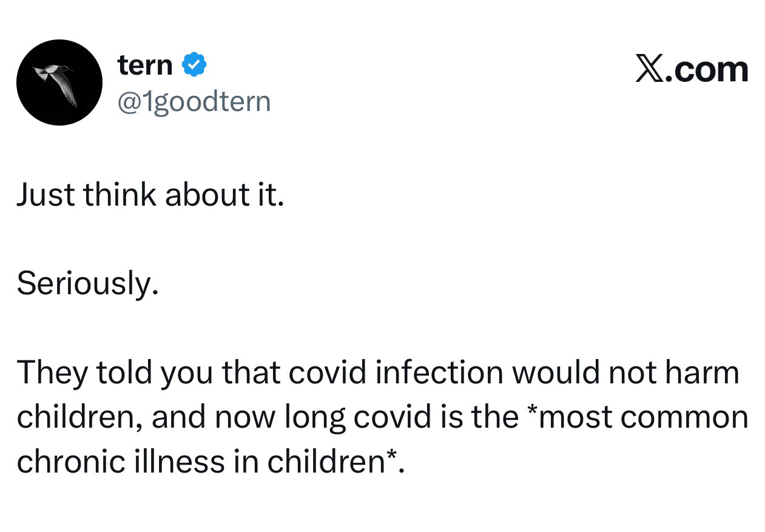This screenshot has height=532, width=765.
Task: Click the "Just think about it." line
Action: 150,195
